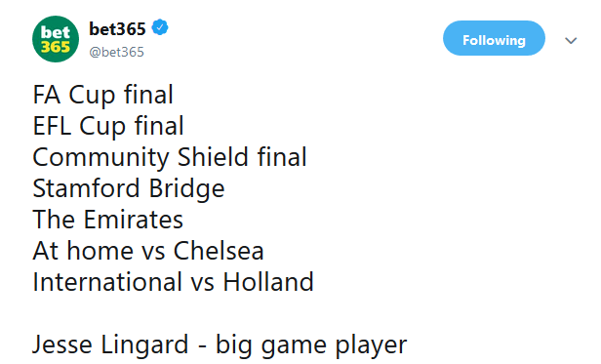Viewport: 601px width, 364px height.
Task: Click the word 'Chelsea' in tweet
Action: [219, 251]
